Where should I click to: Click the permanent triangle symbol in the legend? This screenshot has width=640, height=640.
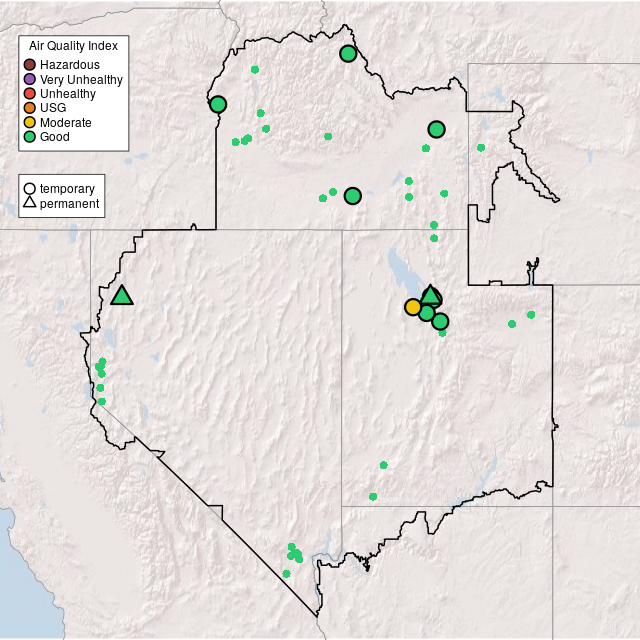[x=30, y=203]
